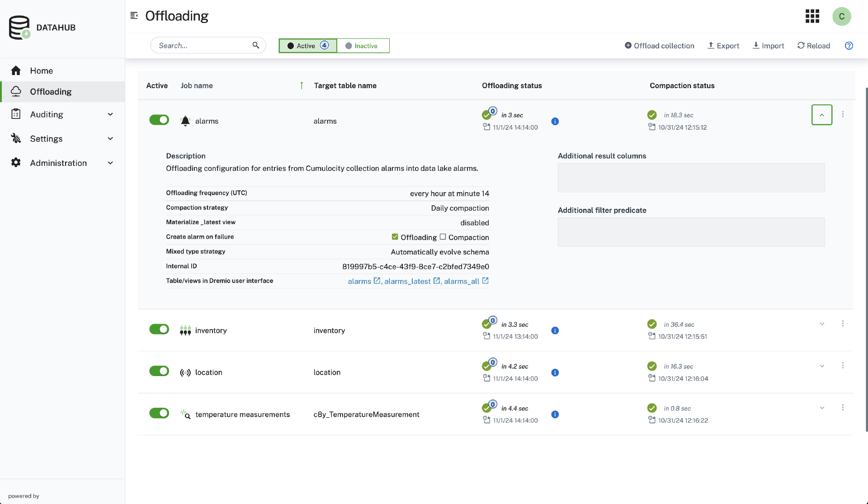Viewport: 868px width, 504px height.
Task: Click the info icon for inventory offloading status
Action: tap(555, 330)
